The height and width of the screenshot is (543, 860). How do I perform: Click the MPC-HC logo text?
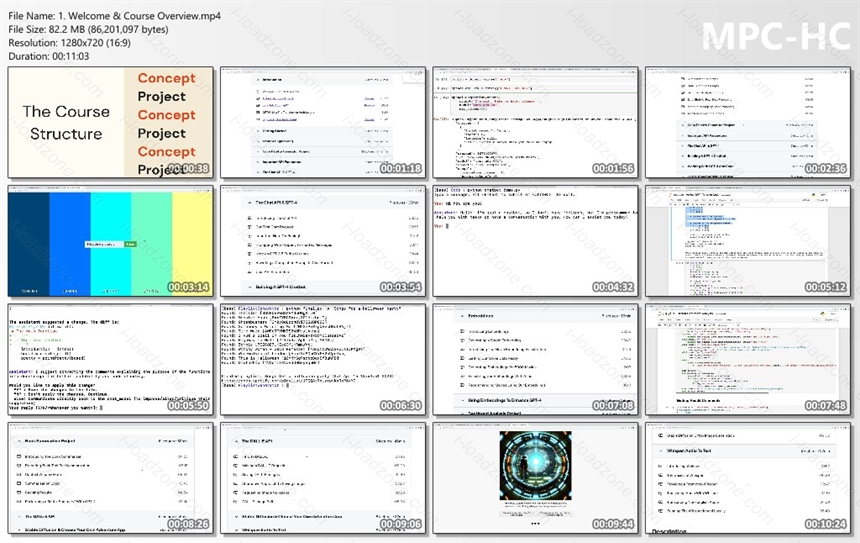point(776,37)
